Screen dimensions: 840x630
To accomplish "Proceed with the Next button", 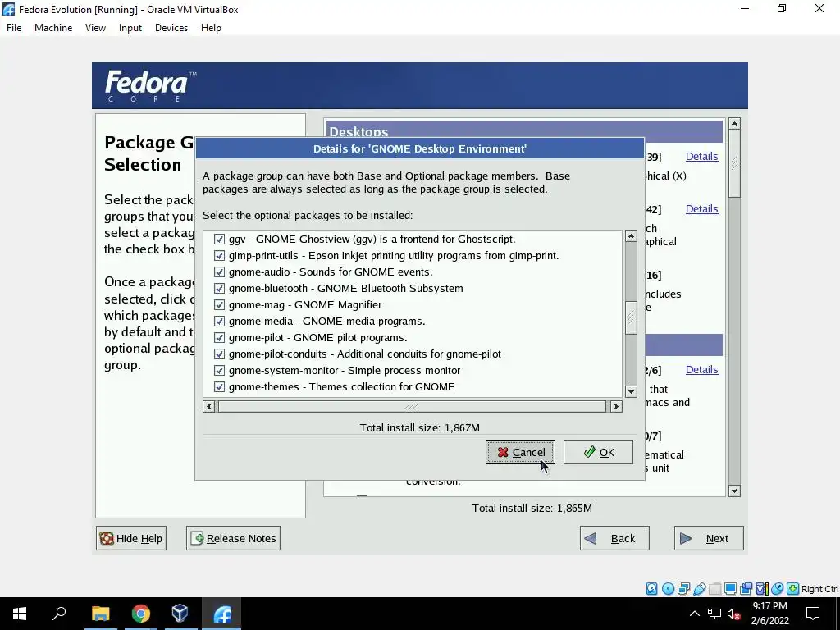I will point(709,538).
